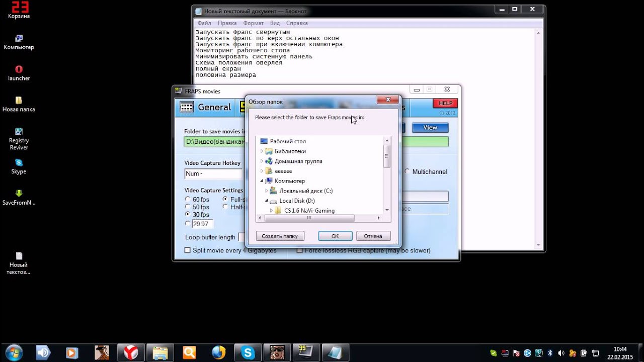Open the Windows Start menu orb

click(14, 352)
